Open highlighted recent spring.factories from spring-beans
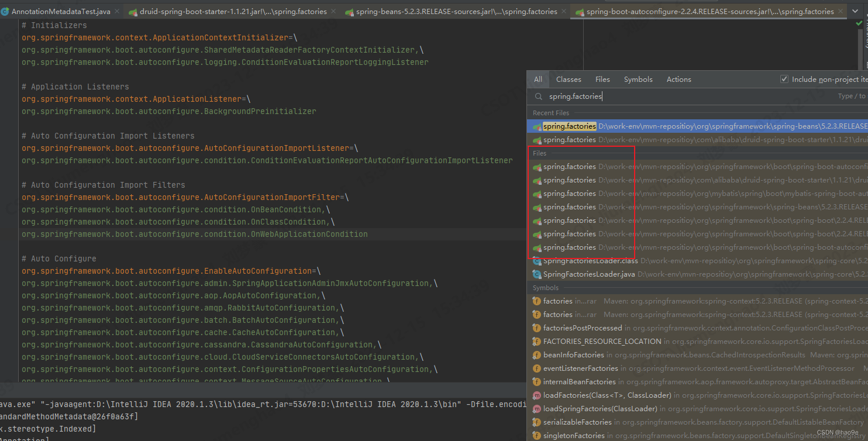The image size is (868, 441). click(x=697, y=126)
